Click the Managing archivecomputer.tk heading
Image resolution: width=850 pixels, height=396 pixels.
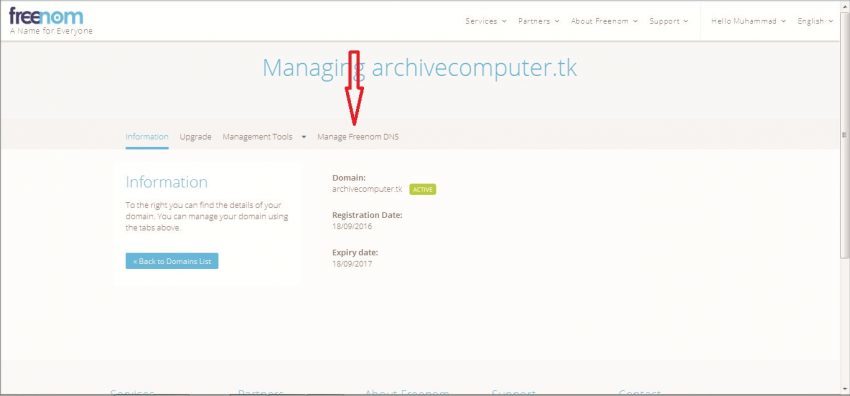(420, 69)
